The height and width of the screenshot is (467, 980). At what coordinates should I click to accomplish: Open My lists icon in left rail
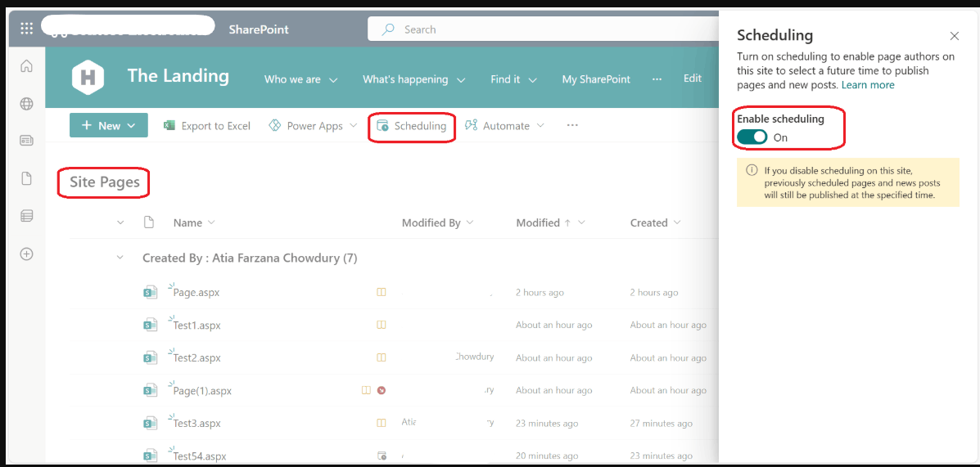pyautogui.click(x=26, y=216)
